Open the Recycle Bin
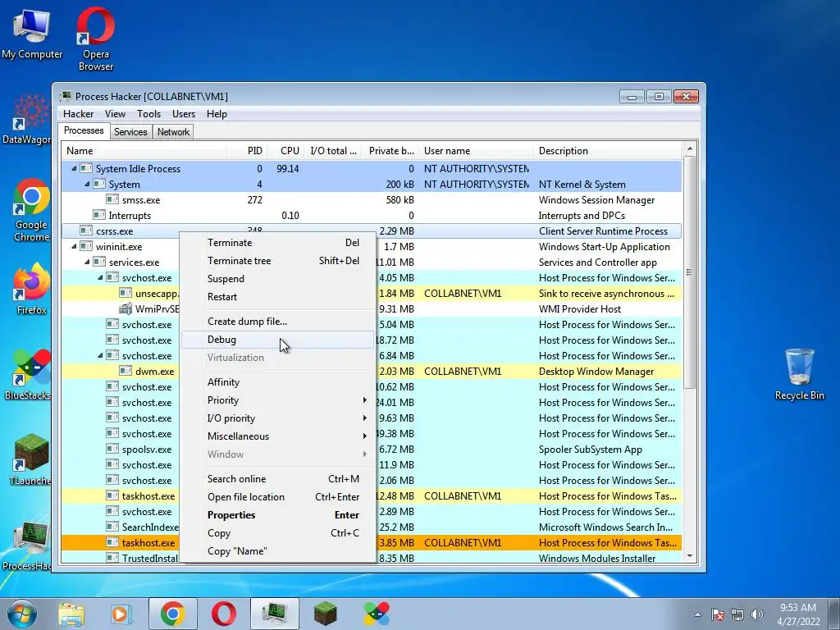Screen dimensions: 840x630 point(799,374)
